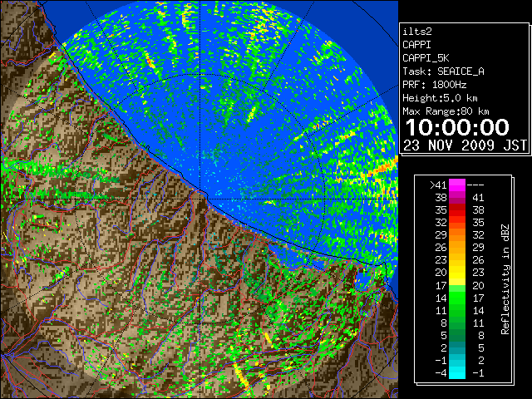Click the 10:00:00 timestamp
This screenshot has width=532, height=399.
457,127
